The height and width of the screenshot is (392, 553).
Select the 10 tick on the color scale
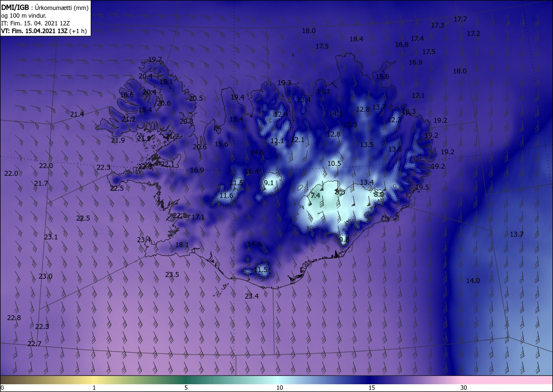coord(280,388)
